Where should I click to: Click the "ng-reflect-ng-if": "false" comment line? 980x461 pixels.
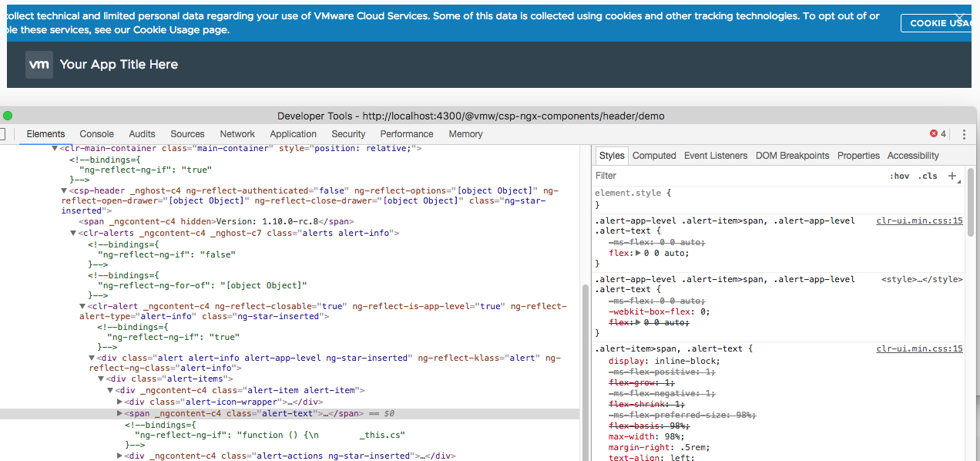pos(166,254)
